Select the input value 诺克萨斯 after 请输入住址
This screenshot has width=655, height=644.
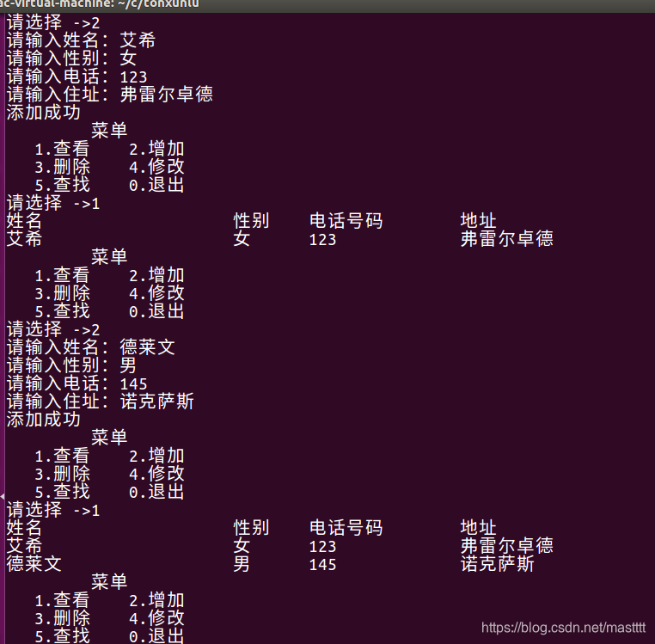pos(157,402)
